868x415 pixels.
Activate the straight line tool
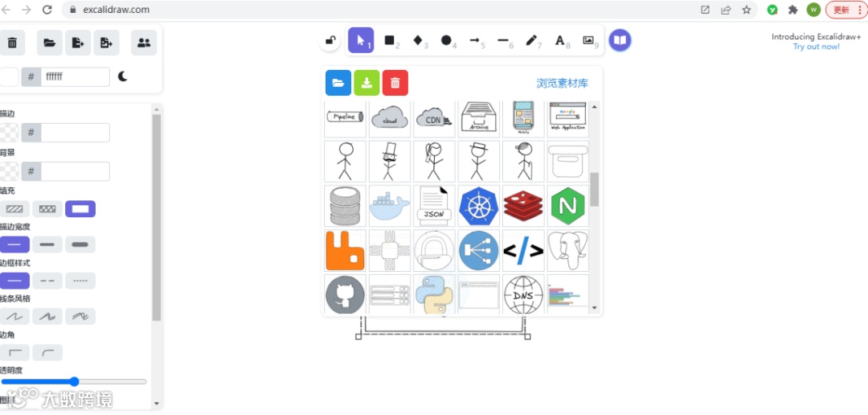503,40
